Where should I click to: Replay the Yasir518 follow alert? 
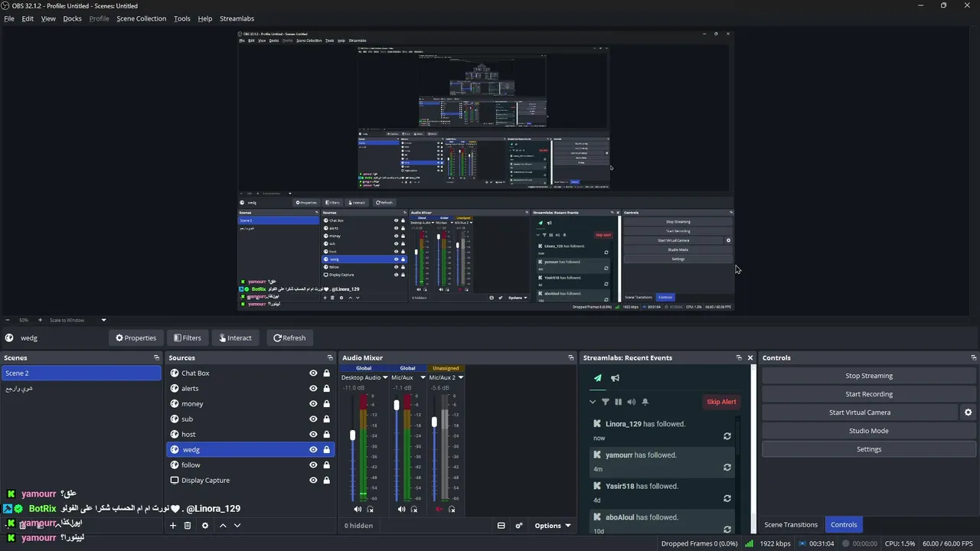[x=727, y=498]
